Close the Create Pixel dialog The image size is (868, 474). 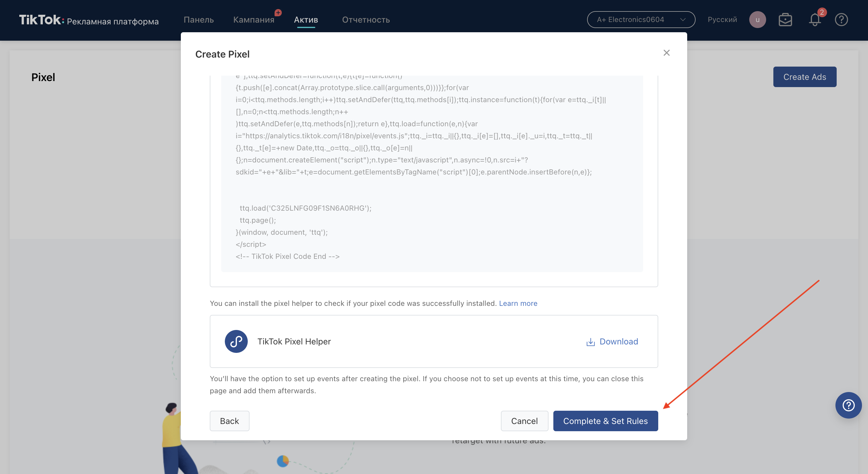point(666,53)
